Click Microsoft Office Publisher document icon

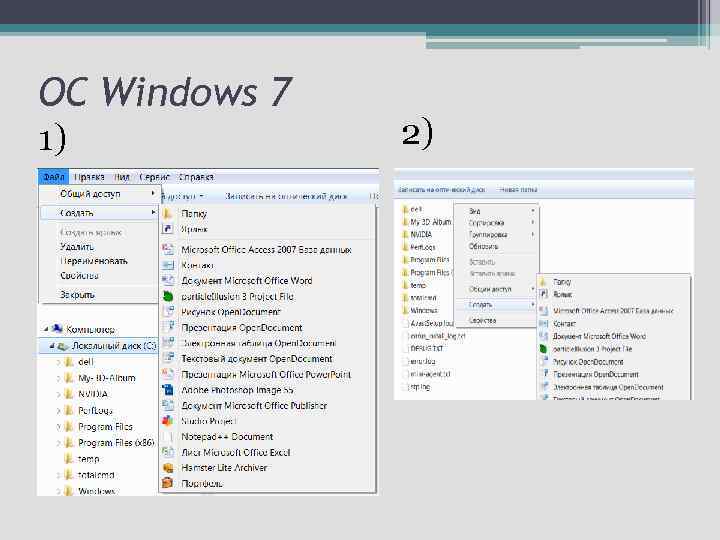pos(168,405)
